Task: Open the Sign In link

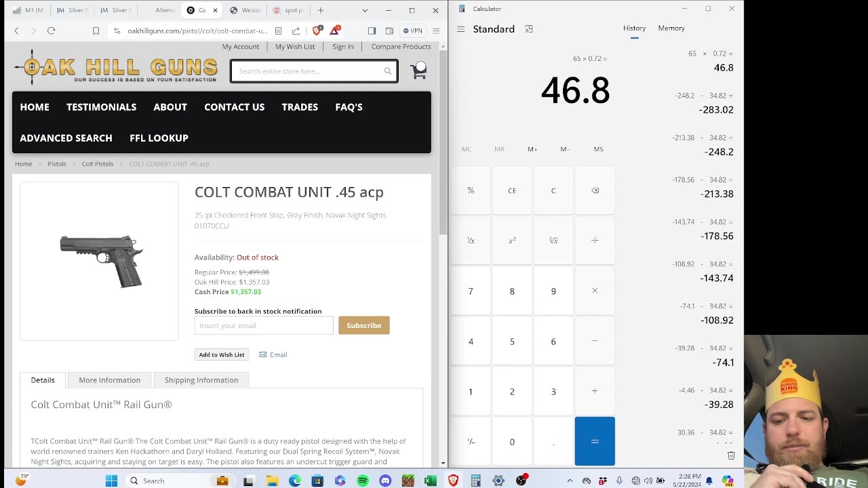Action: [x=343, y=47]
